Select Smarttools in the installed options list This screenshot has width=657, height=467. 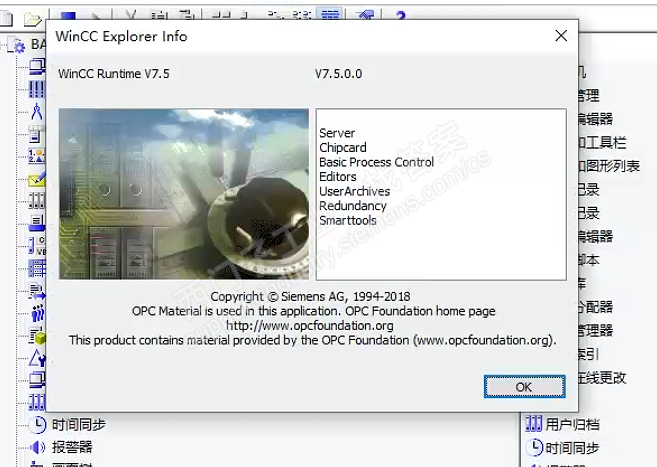[348, 220]
